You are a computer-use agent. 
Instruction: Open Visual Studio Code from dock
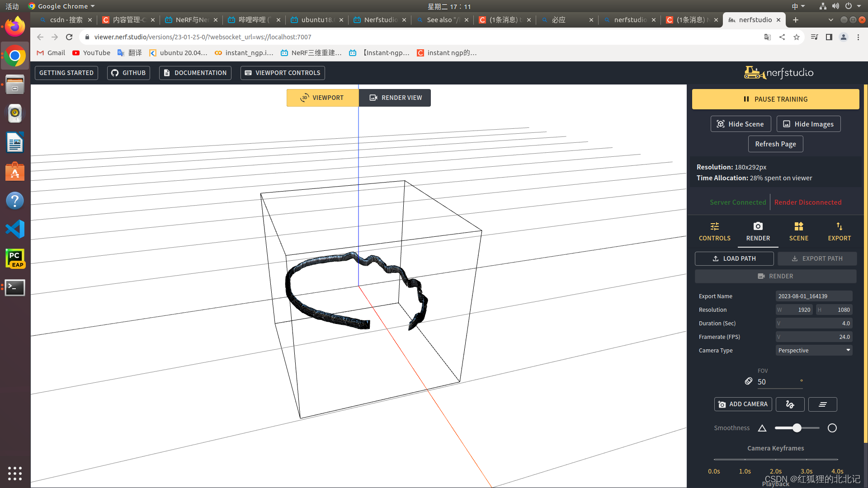tap(15, 229)
